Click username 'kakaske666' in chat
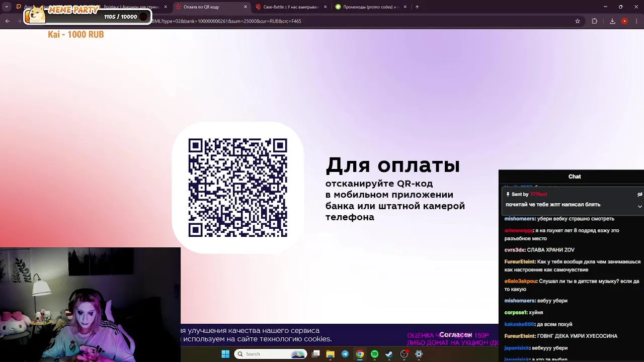Image resolution: width=644 pixels, height=362 pixels. 519,324
